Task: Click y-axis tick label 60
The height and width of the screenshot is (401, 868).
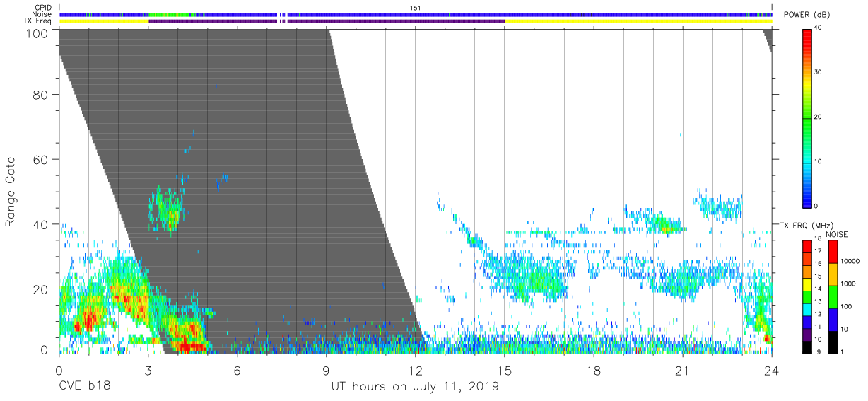Action: click(42, 159)
